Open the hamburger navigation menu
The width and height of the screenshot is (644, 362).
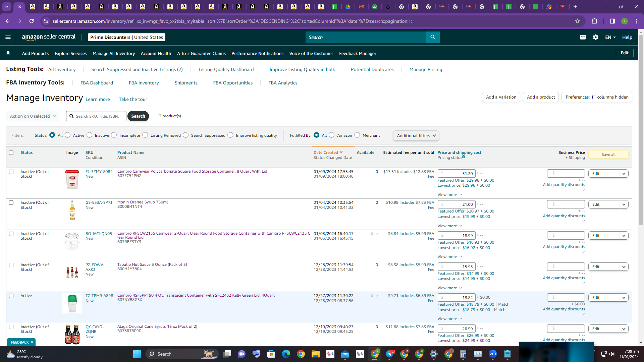coord(8,37)
